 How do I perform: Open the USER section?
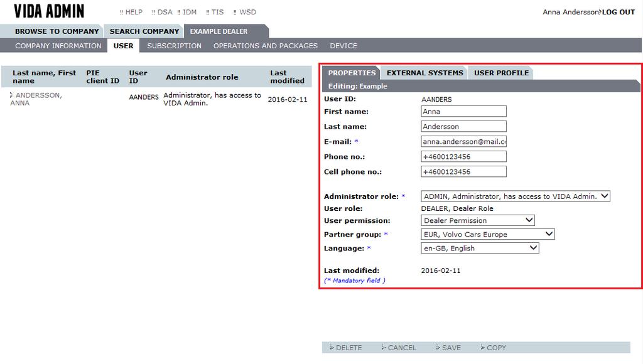[124, 46]
